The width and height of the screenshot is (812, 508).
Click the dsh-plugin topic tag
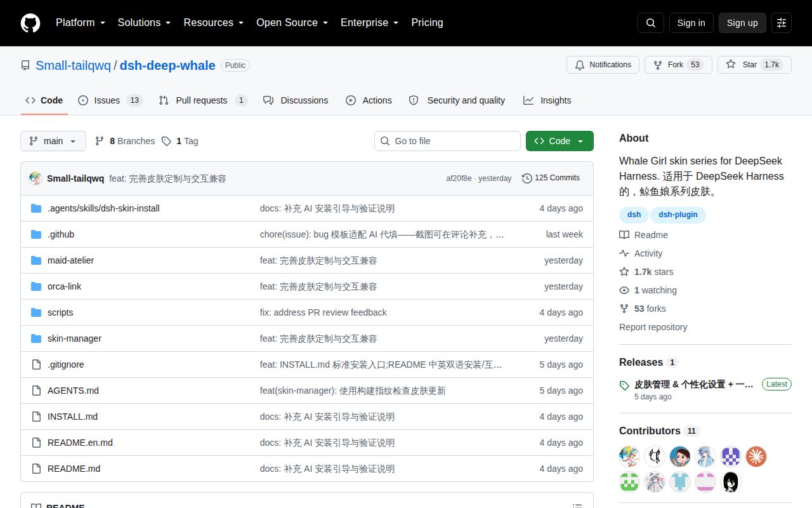click(x=678, y=215)
